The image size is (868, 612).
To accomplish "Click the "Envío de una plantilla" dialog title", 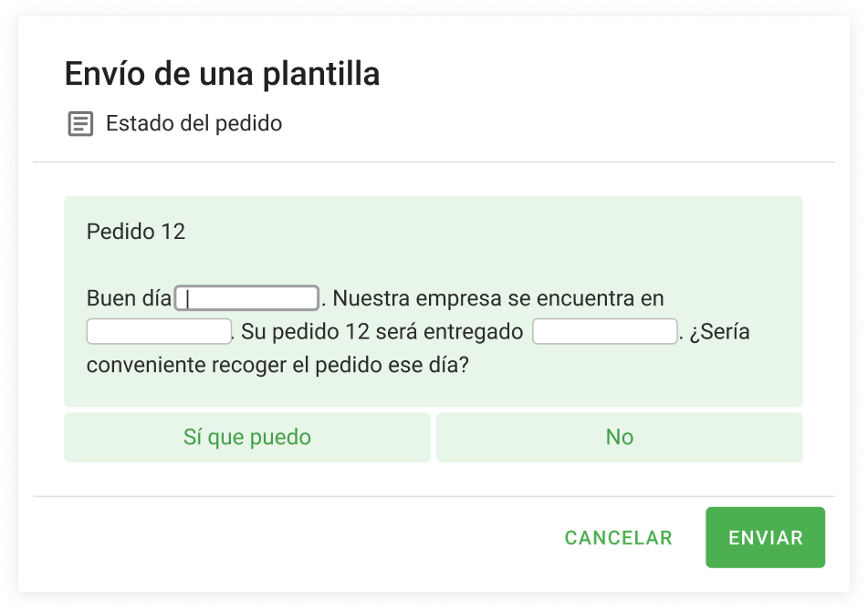I will point(222,75).
